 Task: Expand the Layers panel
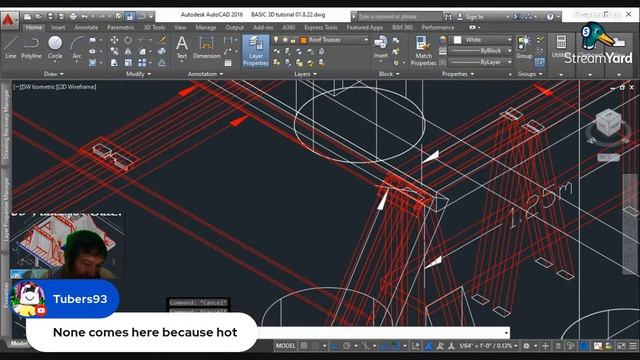305,74
